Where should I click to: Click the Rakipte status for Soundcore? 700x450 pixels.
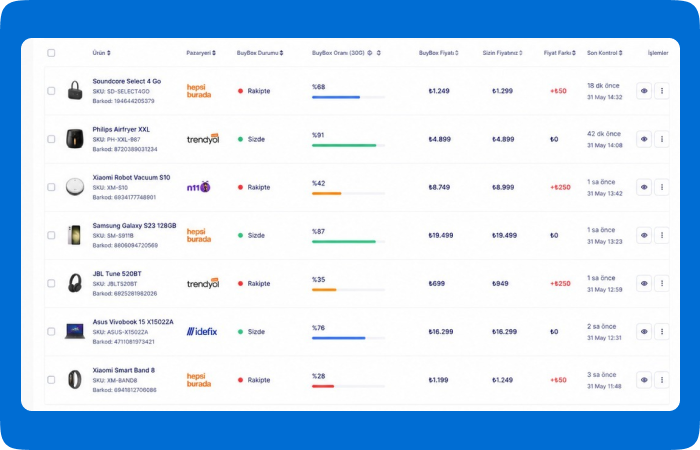tap(254, 91)
